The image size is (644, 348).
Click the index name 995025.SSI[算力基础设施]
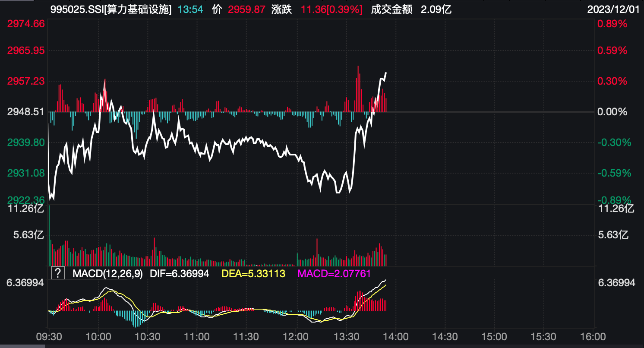111,9
